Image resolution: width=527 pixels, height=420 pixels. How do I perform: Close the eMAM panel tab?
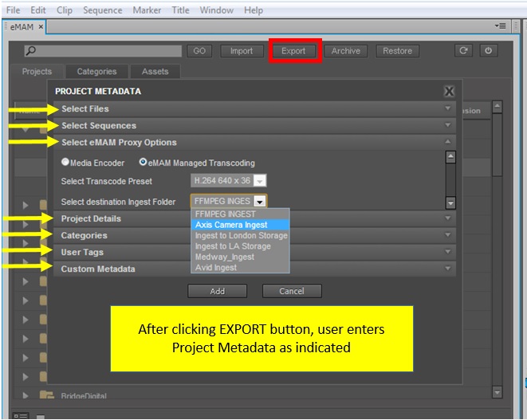click(x=41, y=26)
